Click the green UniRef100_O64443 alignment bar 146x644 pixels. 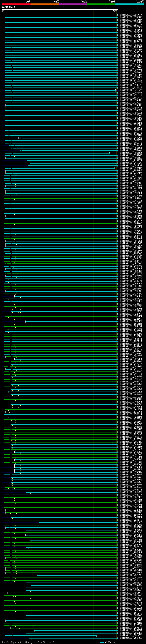coord(63,198)
